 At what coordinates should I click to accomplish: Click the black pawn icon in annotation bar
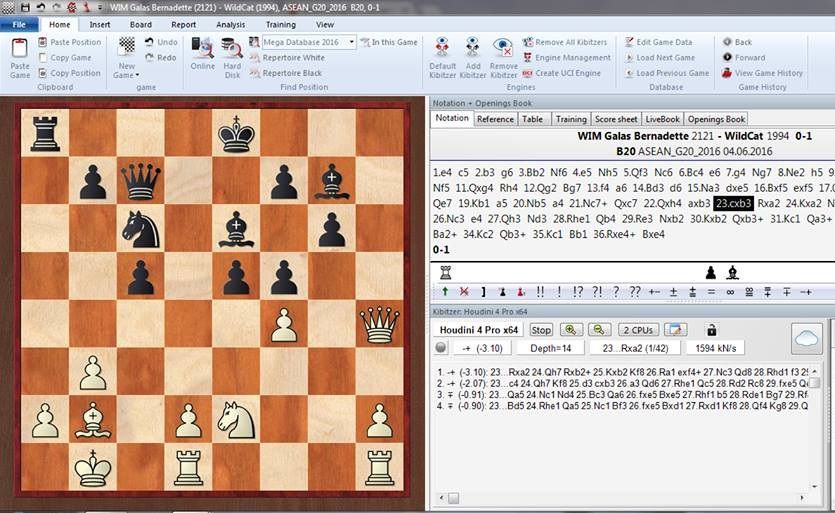click(x=502, y=291)
